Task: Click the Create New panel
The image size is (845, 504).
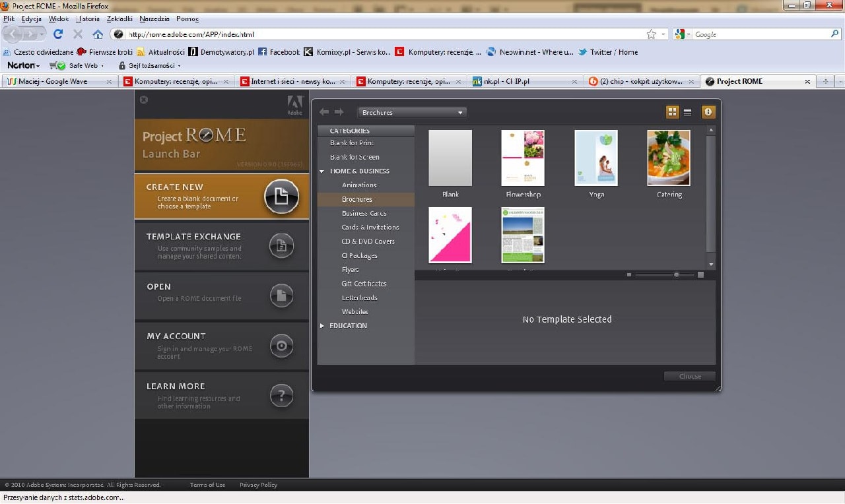Action: [221, 196]
